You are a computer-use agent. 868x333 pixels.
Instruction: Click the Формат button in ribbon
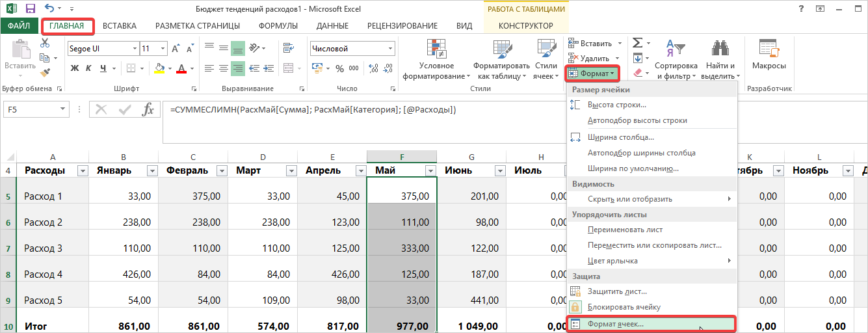tap(592, 73)
